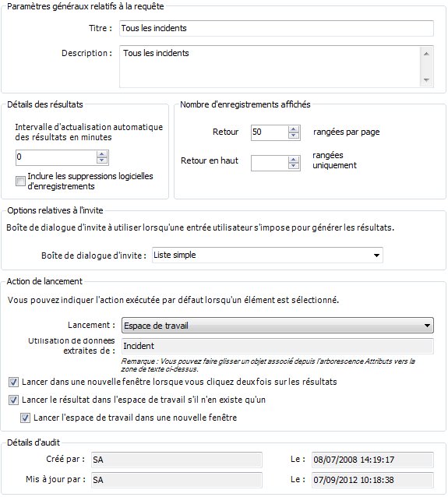448x497 pixels.
Task: Click the Utilisation de données Incident field
Action: click(x=277, y=346)
